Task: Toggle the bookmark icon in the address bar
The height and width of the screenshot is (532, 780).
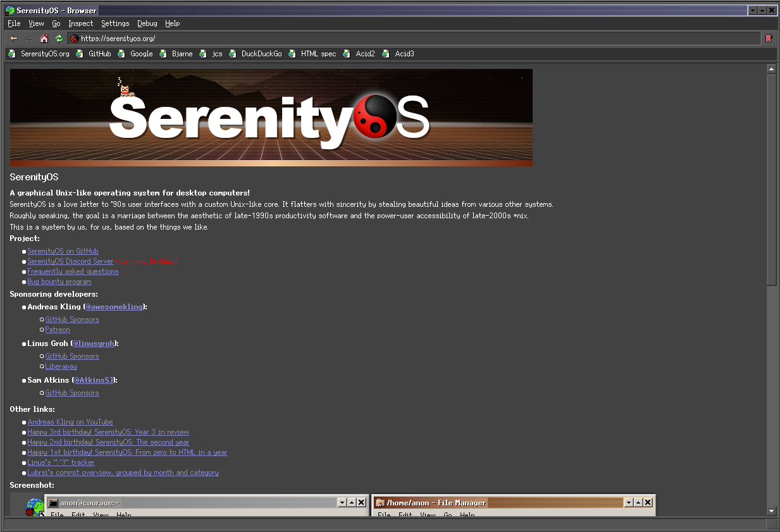Action: tap(769, 38)
